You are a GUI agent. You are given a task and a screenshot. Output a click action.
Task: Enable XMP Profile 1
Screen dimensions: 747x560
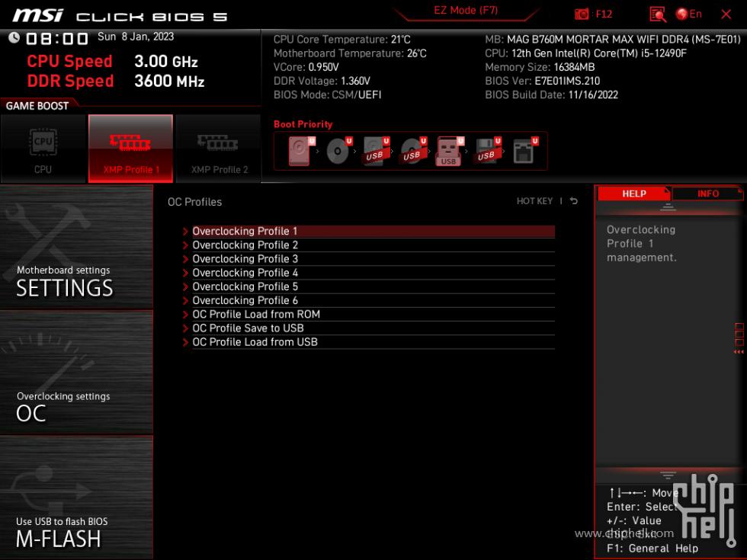130,148
